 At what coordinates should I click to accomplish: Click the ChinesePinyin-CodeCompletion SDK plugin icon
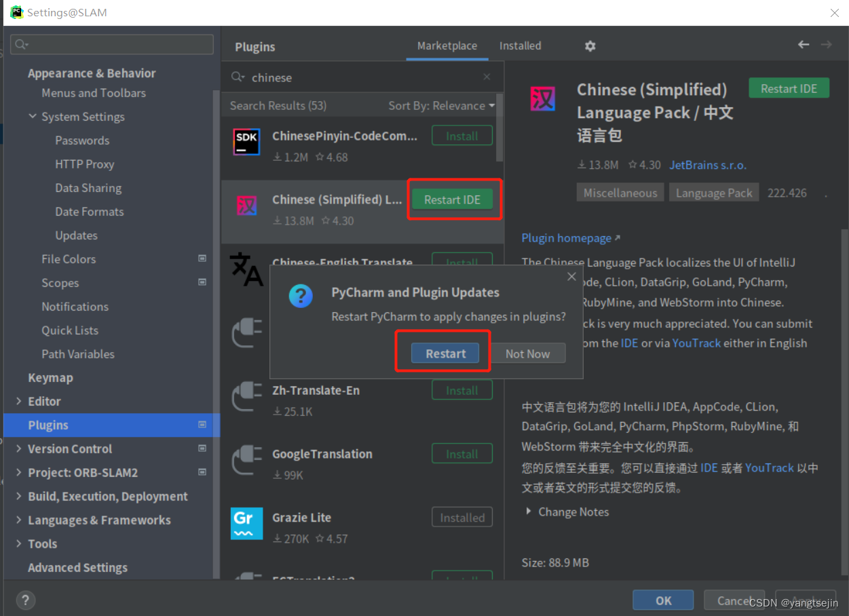tap(246, 142)
